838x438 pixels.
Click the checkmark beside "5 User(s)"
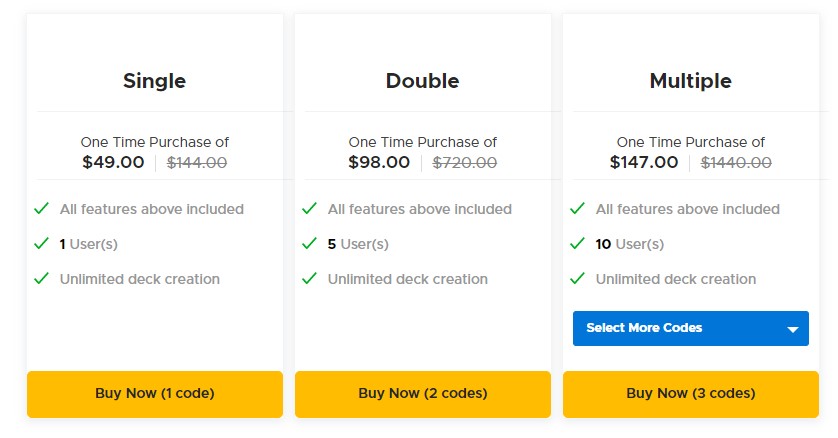309,244
